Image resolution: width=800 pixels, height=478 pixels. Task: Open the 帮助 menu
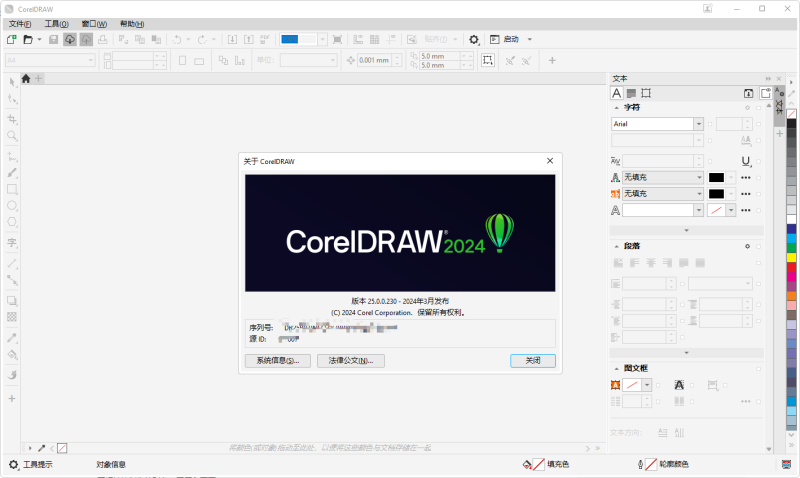click(x=131, y=23)
